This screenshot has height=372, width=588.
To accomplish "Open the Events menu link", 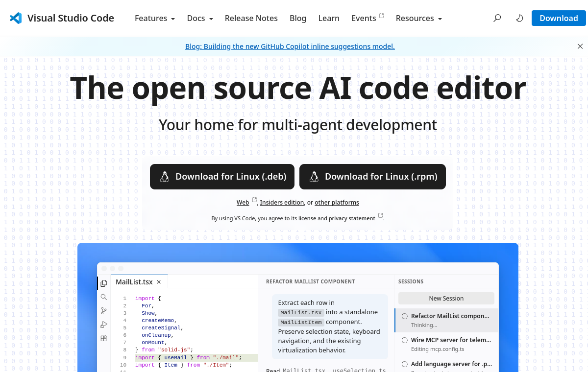I will click(364, 18).
